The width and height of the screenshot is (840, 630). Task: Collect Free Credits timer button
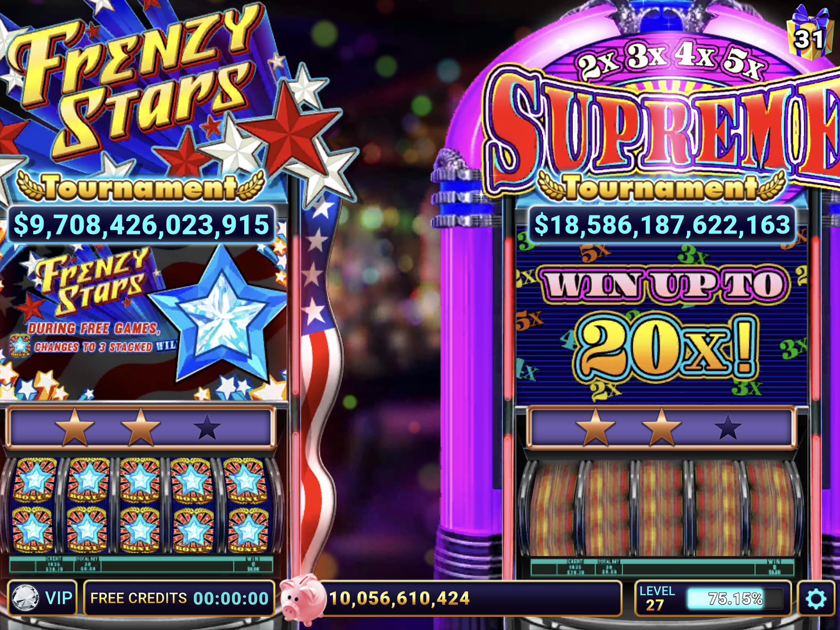click(x=179, y=598)
